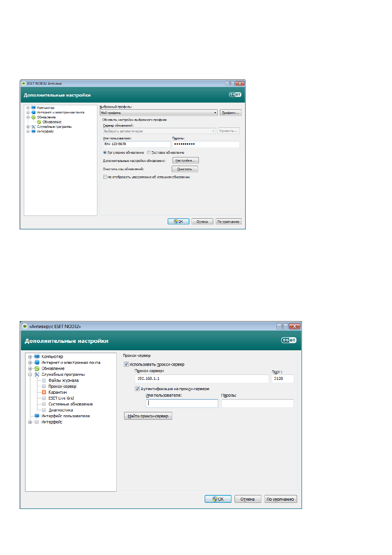
Task: Click OK in update settings window
Action: point(178,222)
